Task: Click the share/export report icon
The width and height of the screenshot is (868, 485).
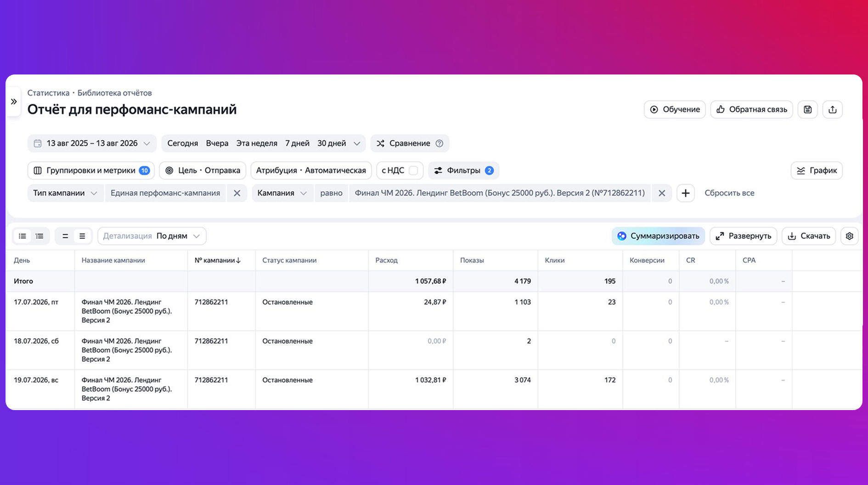Action: coord(833,109)
